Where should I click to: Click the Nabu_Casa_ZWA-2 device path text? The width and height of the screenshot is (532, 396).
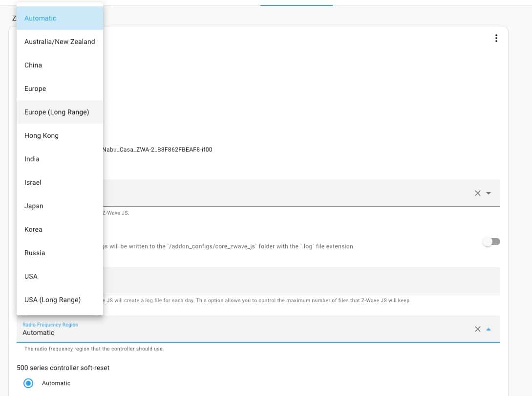tap(157, 150)
